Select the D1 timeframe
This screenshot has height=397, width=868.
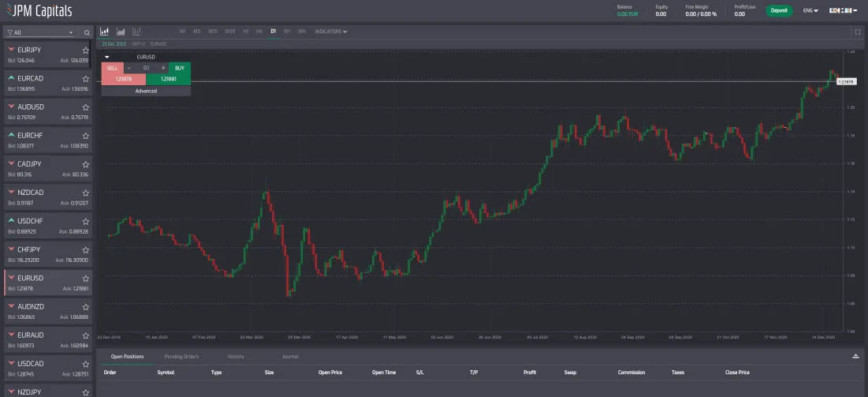(x=273, y=32)
